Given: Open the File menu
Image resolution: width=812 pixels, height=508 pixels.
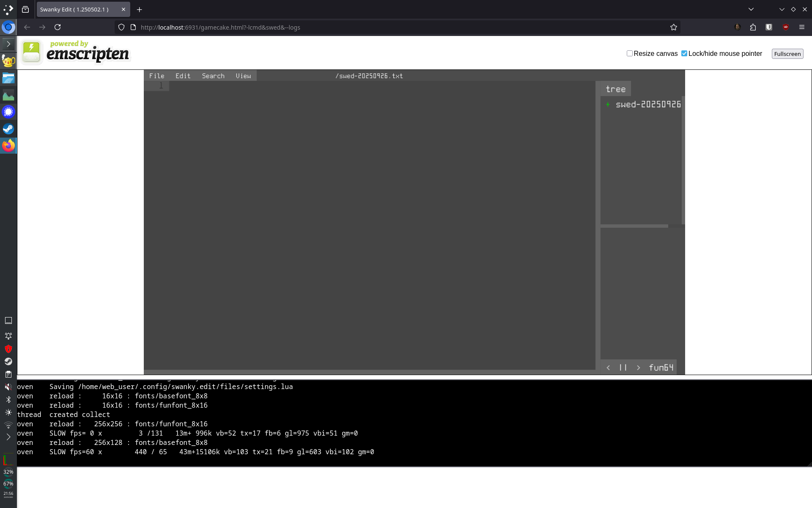Looking at the screenshot, I should coord(156,76).
